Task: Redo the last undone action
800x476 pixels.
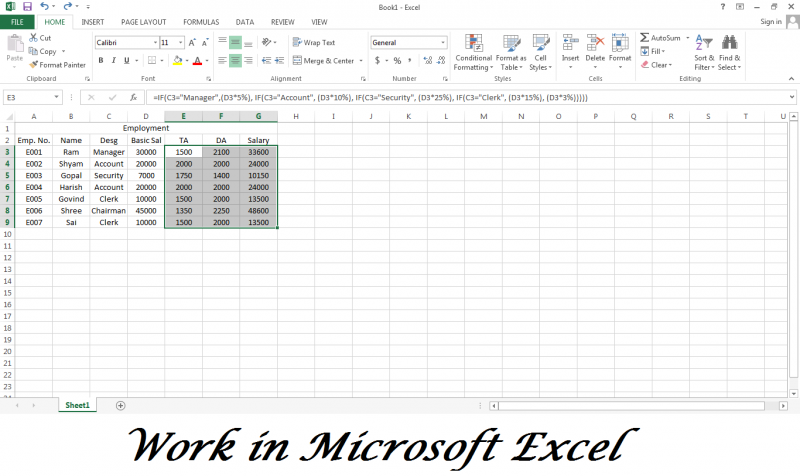Action: pyautogui.click(x=67, y=7)
